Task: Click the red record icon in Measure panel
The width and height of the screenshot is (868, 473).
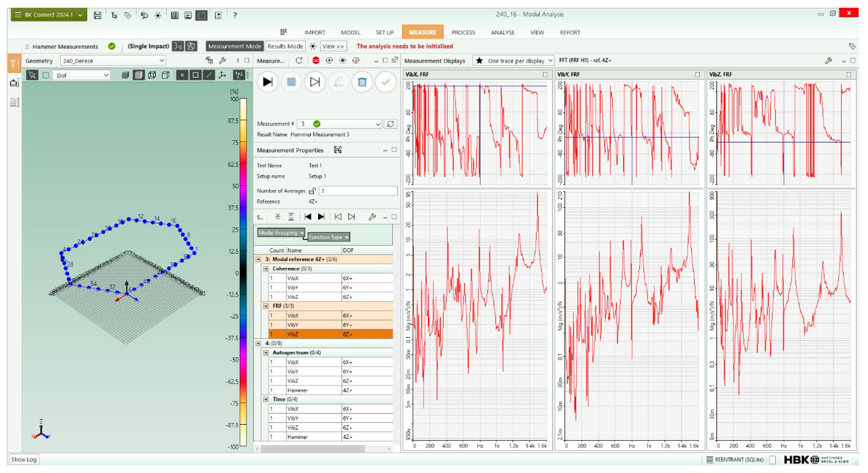Action: coord(316,61)
